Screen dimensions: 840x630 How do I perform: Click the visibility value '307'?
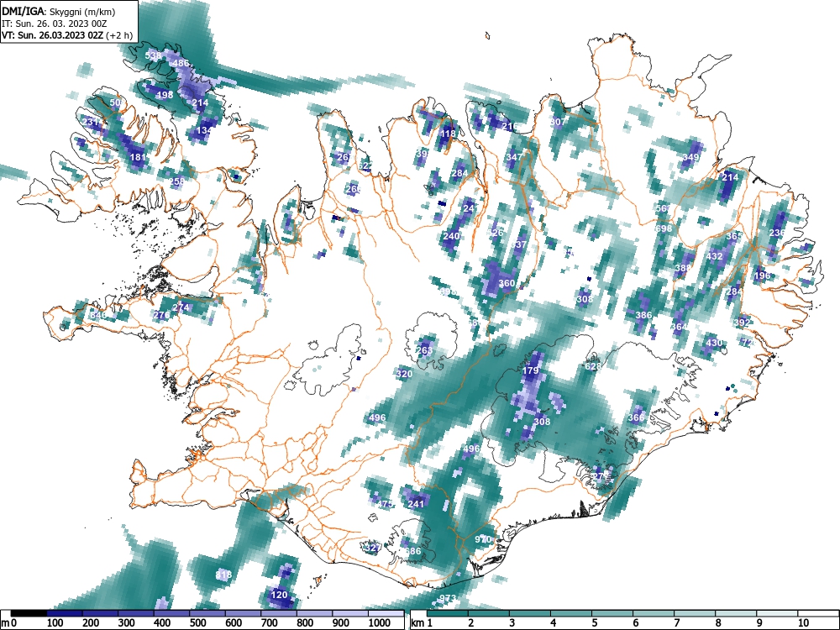click(x=557, y=122)
